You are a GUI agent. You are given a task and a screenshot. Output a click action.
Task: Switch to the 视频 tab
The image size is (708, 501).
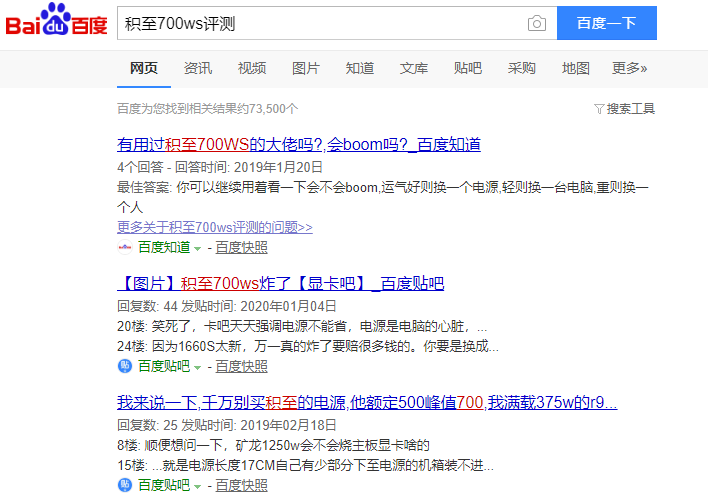[252, 68]
